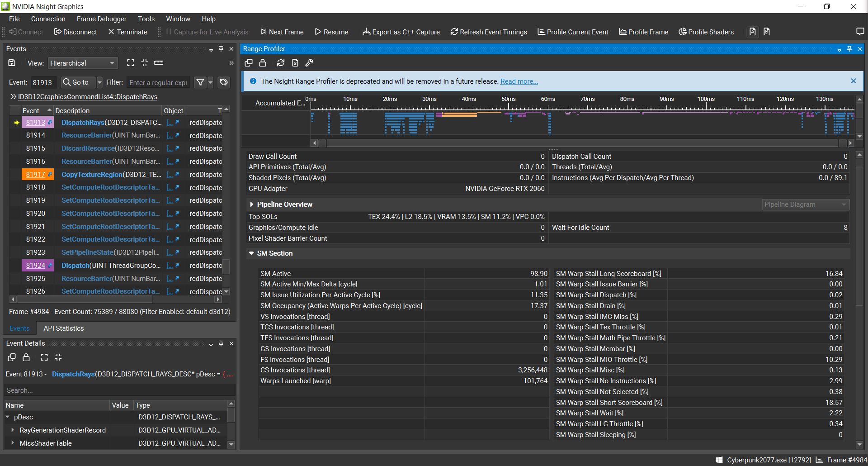868x466 pixels.
Task: Collapse all icon in Event Details
Action: click(58, 357)
